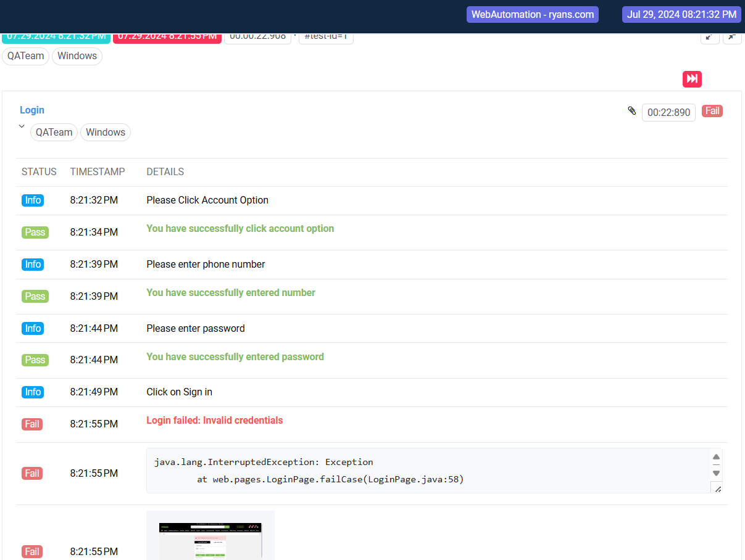Click the Jul 29, 2024 date badge
This screenshot has width=745, height=560.
tap(681, 14)
